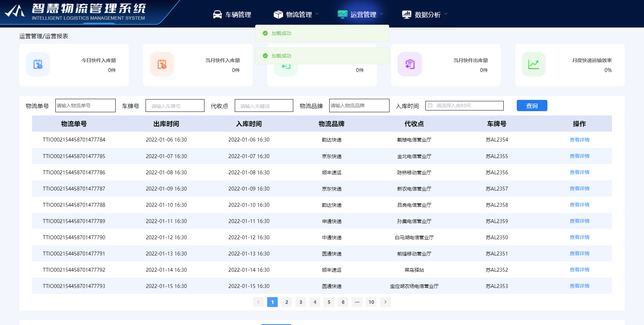View details for order ending 477787
The image size is (644, 325).
tap(579, 188)
